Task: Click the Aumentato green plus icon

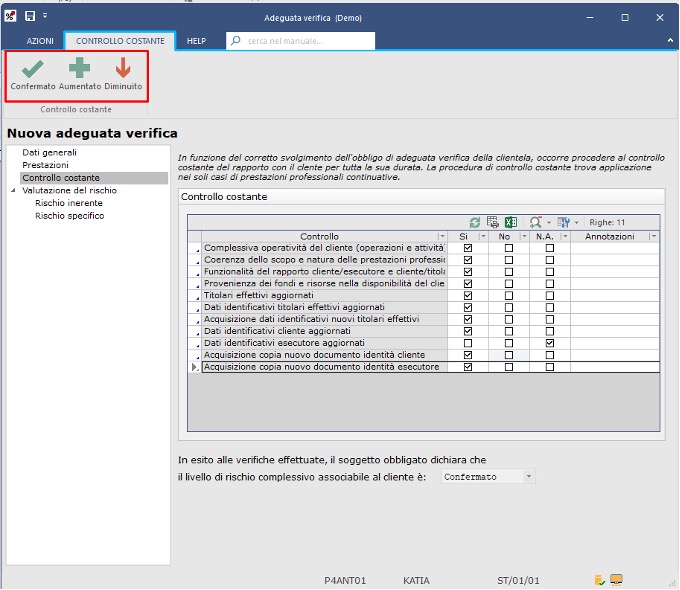Action: tap(79, 70)
